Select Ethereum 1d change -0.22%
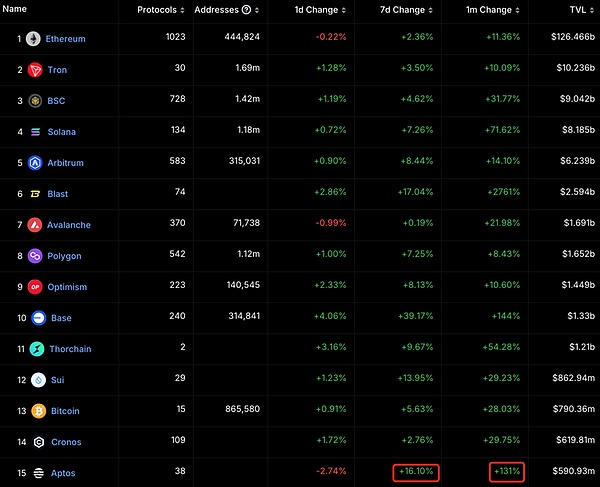Image resolution: width=600 pixels, height=487 pixels. tap(331, 37)
